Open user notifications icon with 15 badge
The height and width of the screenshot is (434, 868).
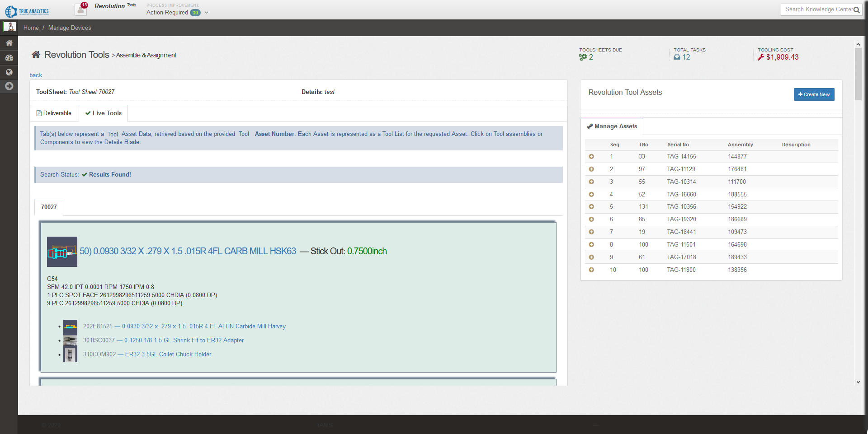81,9
